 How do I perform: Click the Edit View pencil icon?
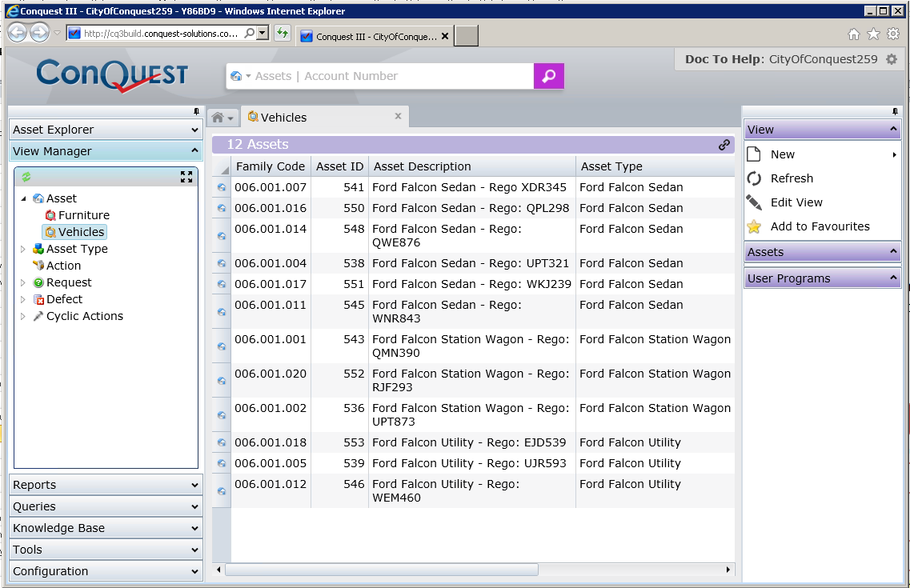tap(754, 202)
